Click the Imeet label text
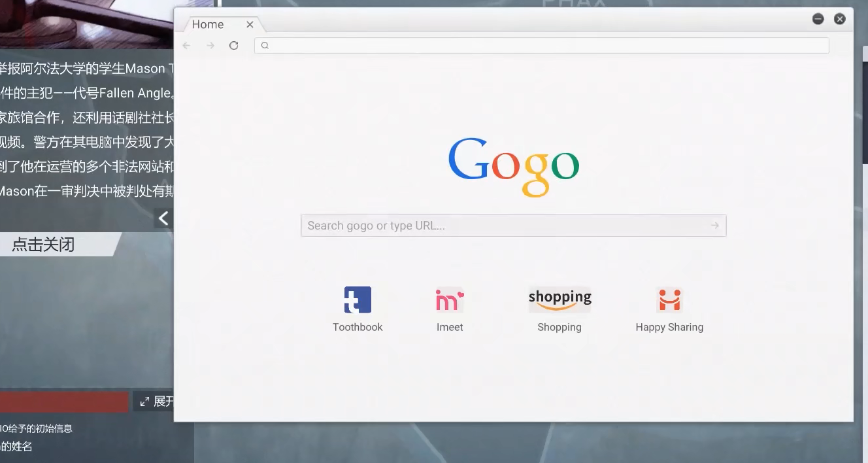This screenshot has width=868, height=463. (450, 327)
